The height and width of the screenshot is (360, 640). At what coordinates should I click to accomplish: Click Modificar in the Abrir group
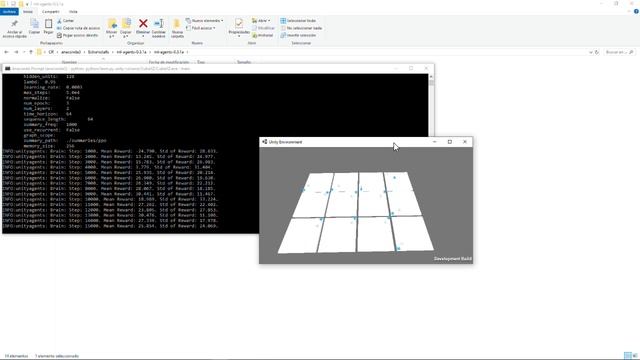click(263, 28)
